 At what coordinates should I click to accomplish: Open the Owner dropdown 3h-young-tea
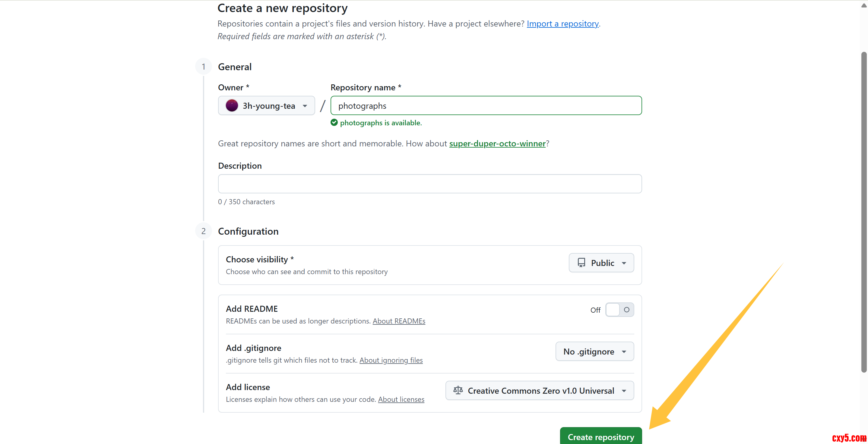pyautogui.click(x=266, y=106)
